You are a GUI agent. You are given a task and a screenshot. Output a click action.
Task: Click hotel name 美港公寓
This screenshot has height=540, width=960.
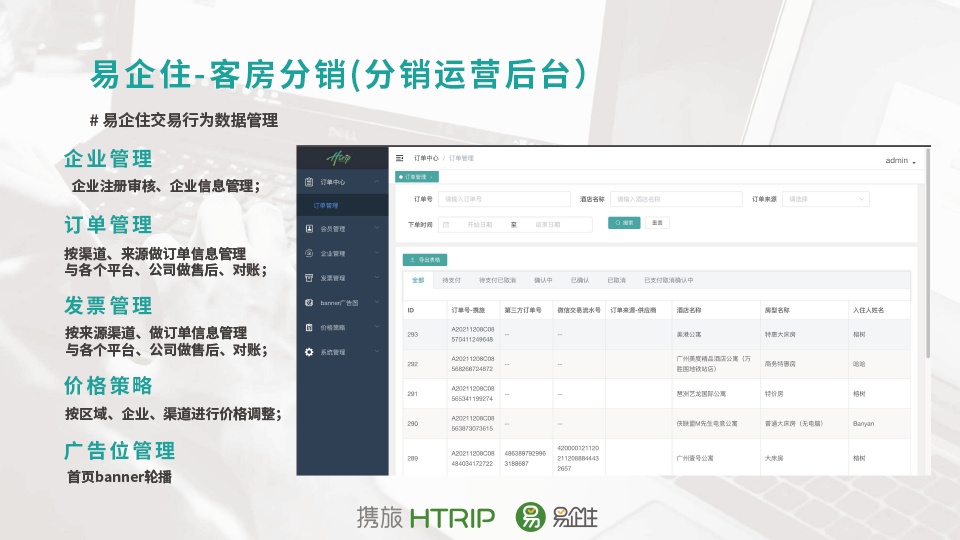tap(689, 334)
